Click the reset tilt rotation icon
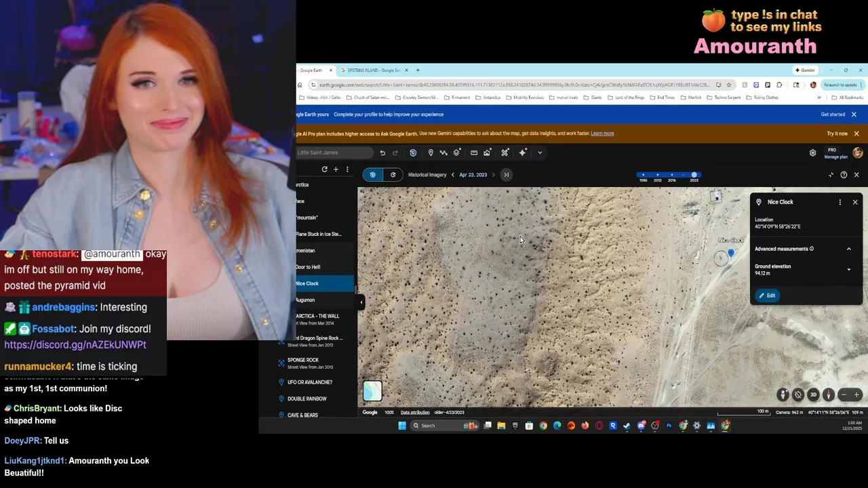868x488 pixels. tap(798, 394)
